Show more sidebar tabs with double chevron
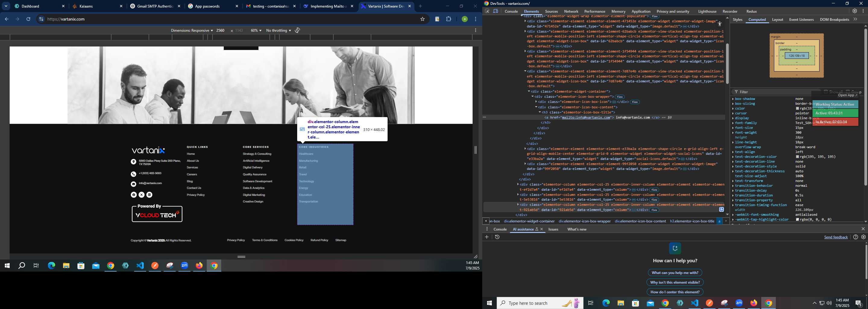This screenshot has height=309, width=868. coord(855,20)
